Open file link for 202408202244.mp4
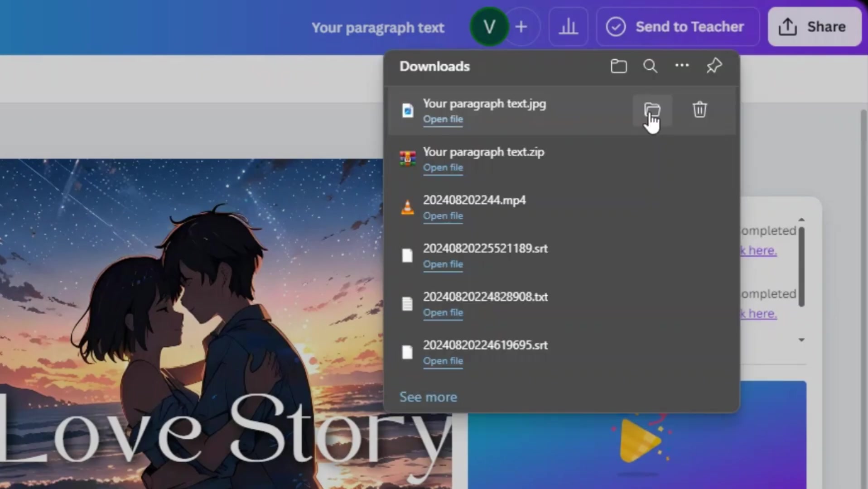This screenshot has height=489, width=868. tap(443, 216)
